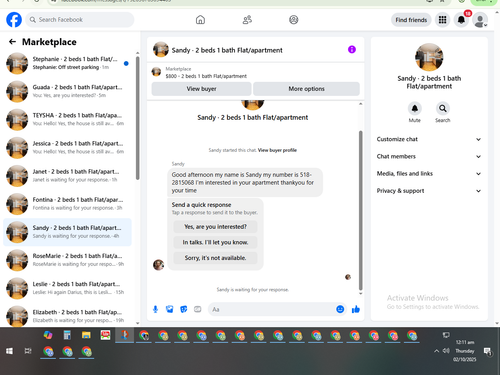Image resolution: width=500 pixels, height=375 pixels.
Task: Click the volume speaker tray icon
Action: (x=446, y=351)
